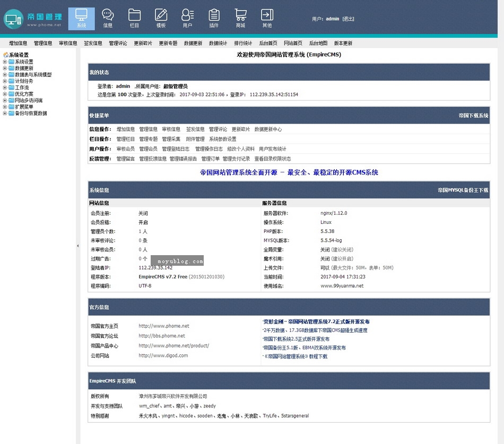The width and height of the screenshot is (504, 444).
Task: Open the 模板 (Template) pencil icon
Action: 161,19
